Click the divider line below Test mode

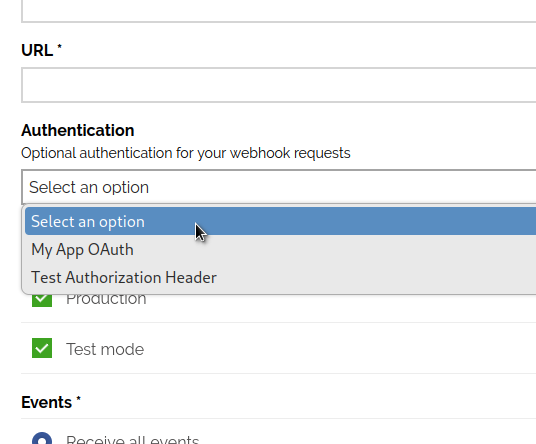point(279,374)
